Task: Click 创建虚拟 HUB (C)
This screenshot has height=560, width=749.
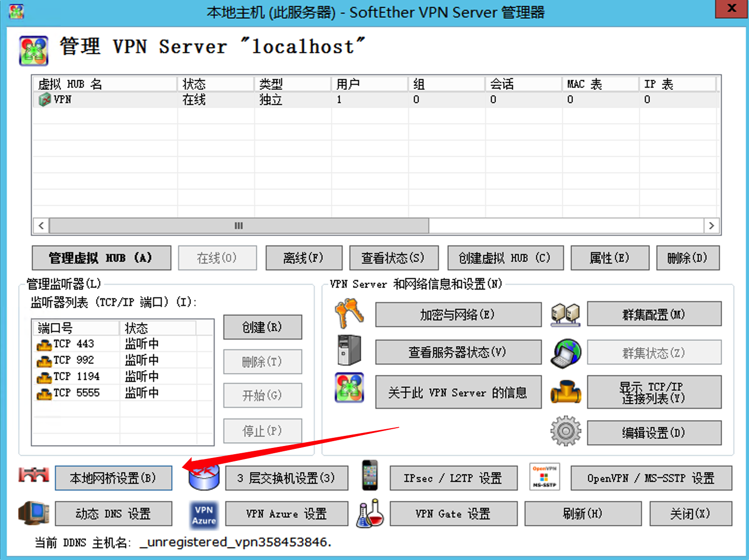Action: [505, 258]
